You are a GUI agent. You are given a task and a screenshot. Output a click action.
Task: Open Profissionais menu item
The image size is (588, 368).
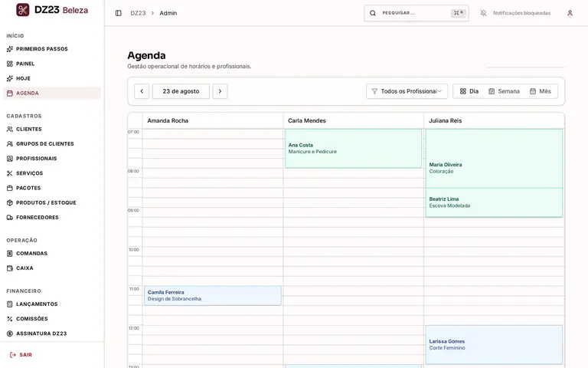tap(52, 159)
